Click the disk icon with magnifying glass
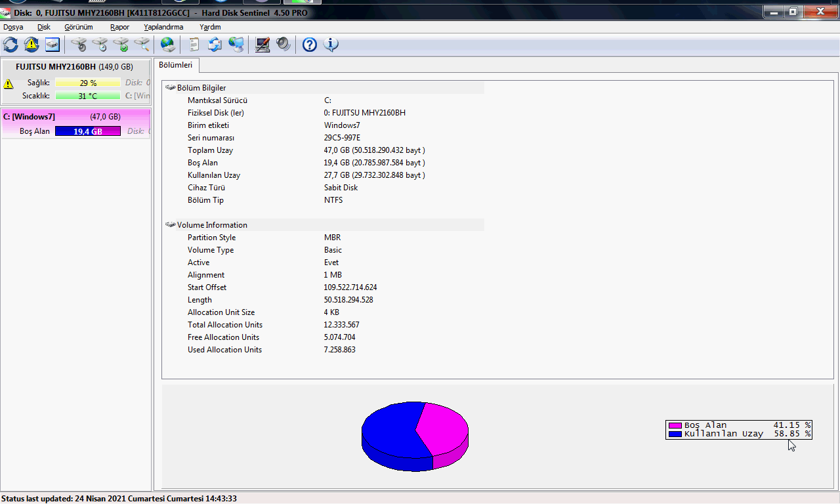 tap(142, 45)
